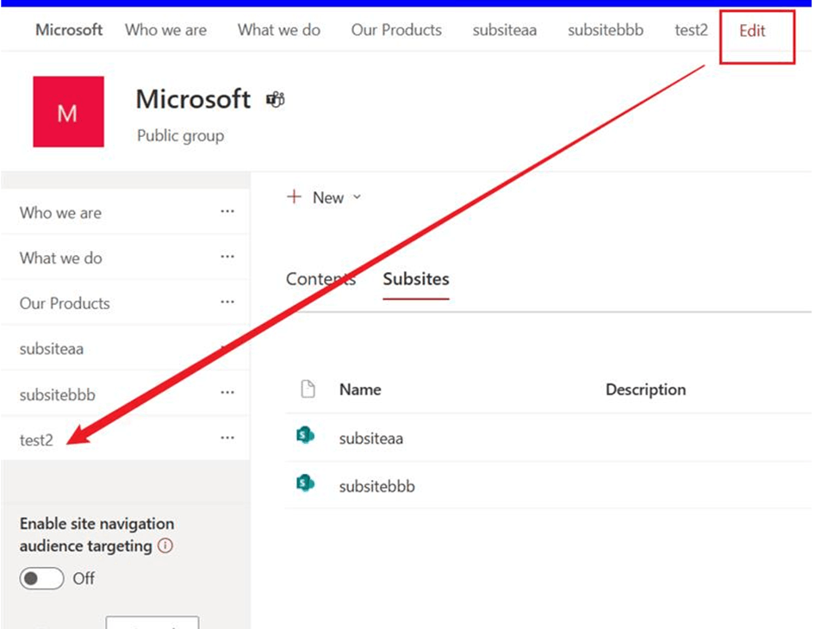
Task: Click the file type column header icon
Action: click(x=308, y=389)
